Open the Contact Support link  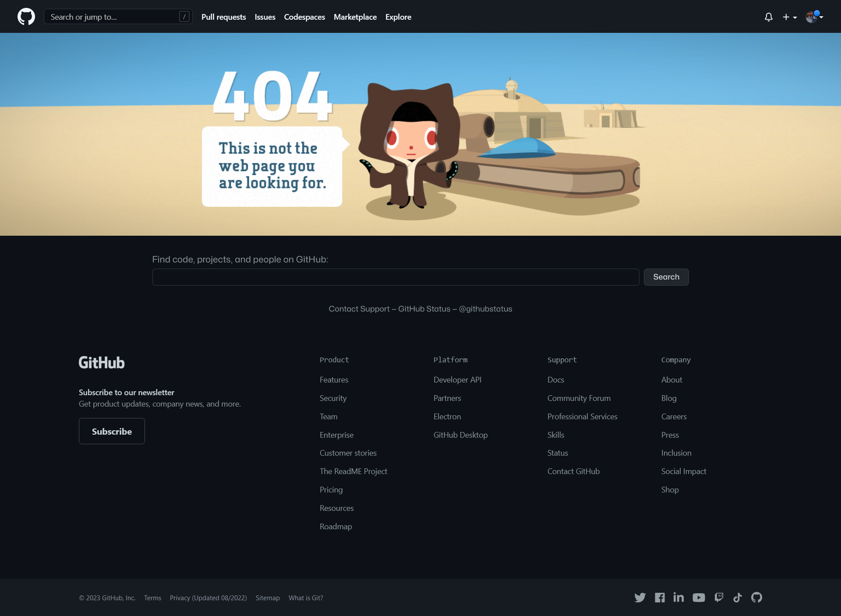(x=359, y=309)
